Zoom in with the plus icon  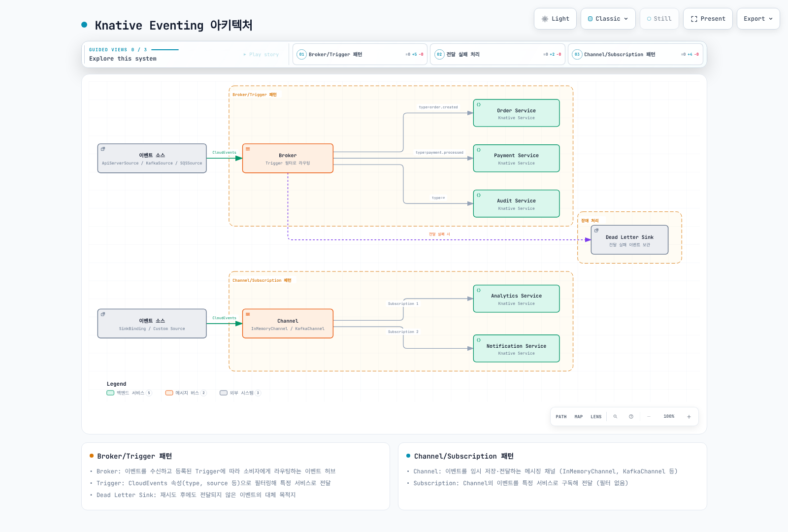pyautogui.click(x=689, y=417)
